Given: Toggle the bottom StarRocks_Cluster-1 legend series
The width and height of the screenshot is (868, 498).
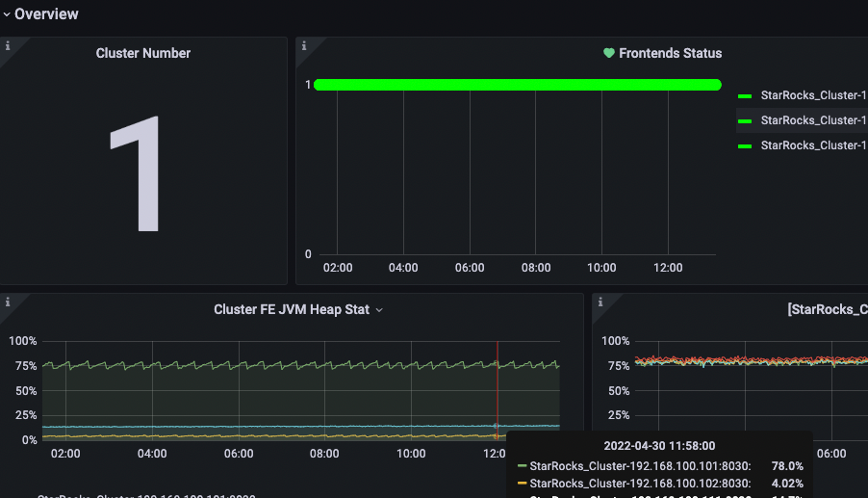Looking at the screenshot, I should [x=813, y=145].
